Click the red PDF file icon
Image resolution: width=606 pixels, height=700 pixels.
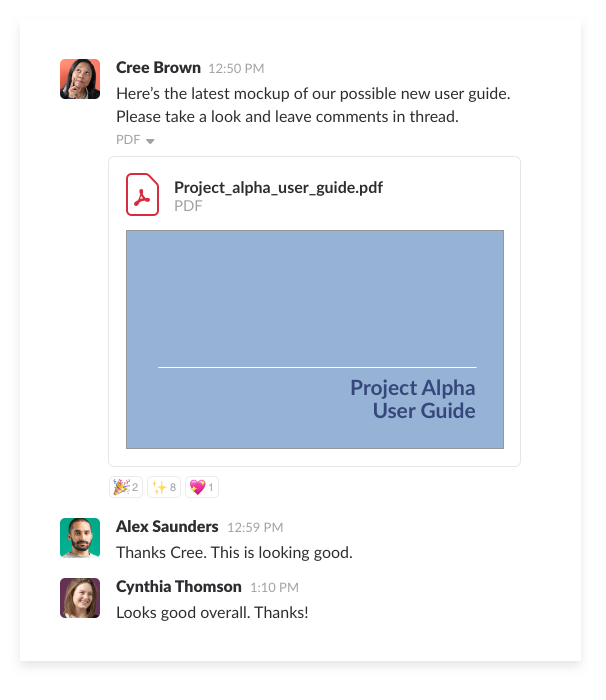point(142,194)
